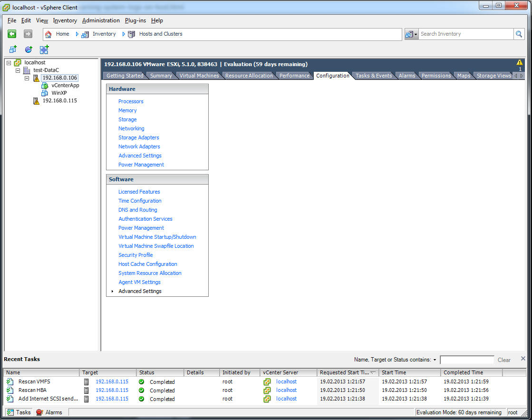Image resolution: width=532 pixels, height=420 pixels.
Task: Close the Recent Tasks panel
Action: click(523, 359)
